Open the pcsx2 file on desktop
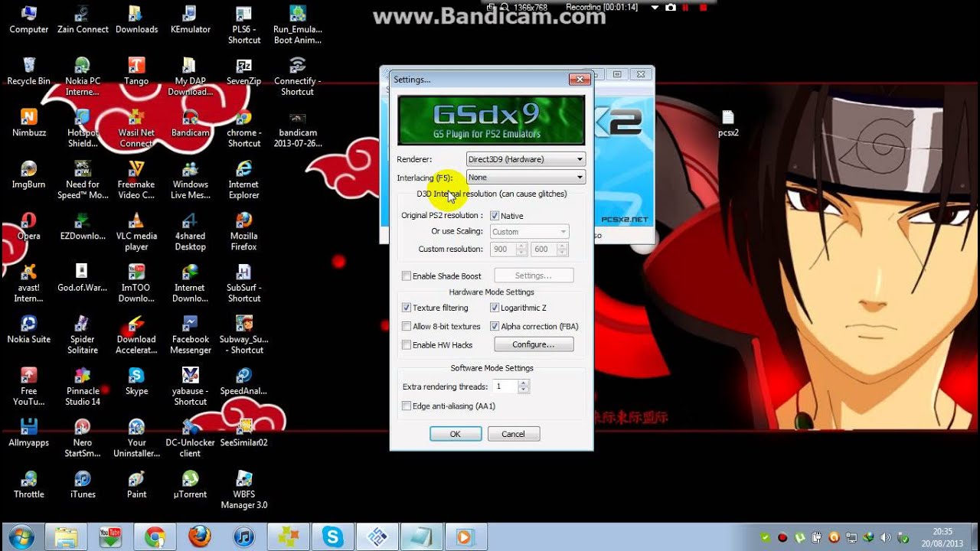The width and height of the screenshot is (980, 551). pos(728,122)
